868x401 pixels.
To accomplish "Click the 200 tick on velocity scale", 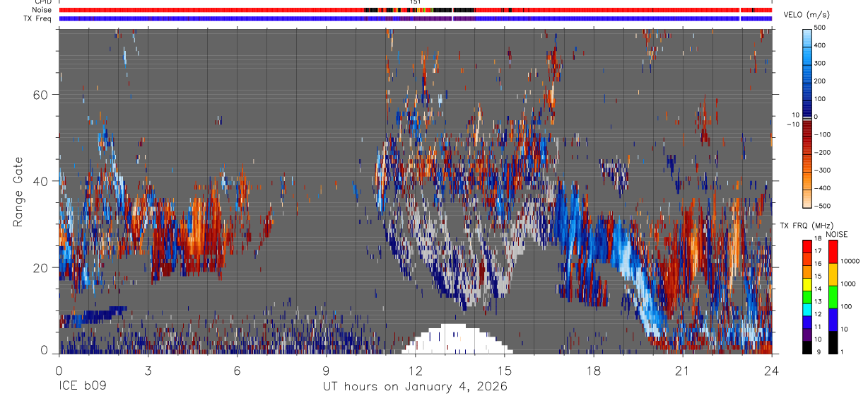I will coord(821,81).
